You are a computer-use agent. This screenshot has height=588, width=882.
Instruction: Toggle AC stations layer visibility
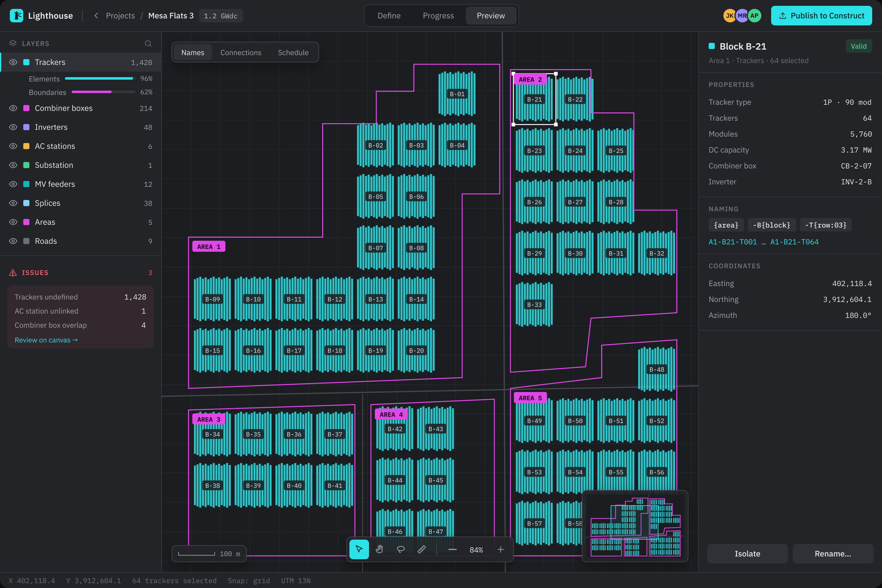tap(13, 146)
